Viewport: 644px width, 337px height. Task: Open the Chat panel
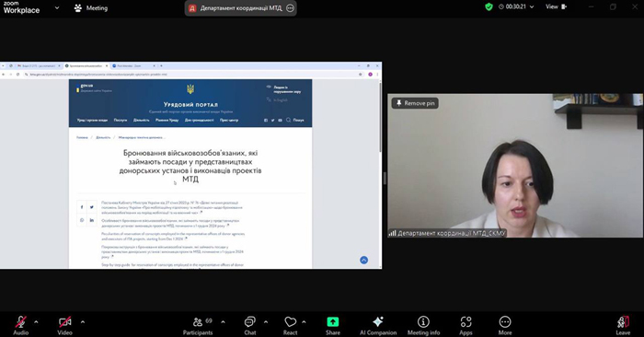point(249,326)
